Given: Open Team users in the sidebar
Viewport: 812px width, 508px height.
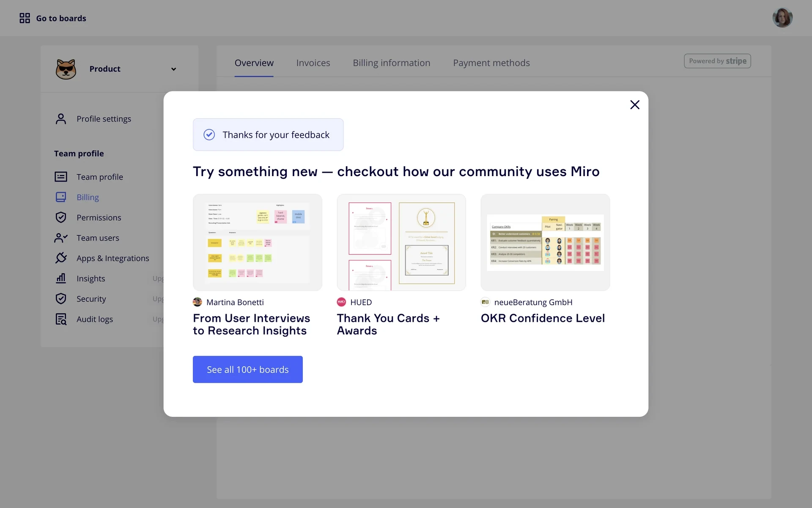Looking at the screenshot, I should click(98, 238).
